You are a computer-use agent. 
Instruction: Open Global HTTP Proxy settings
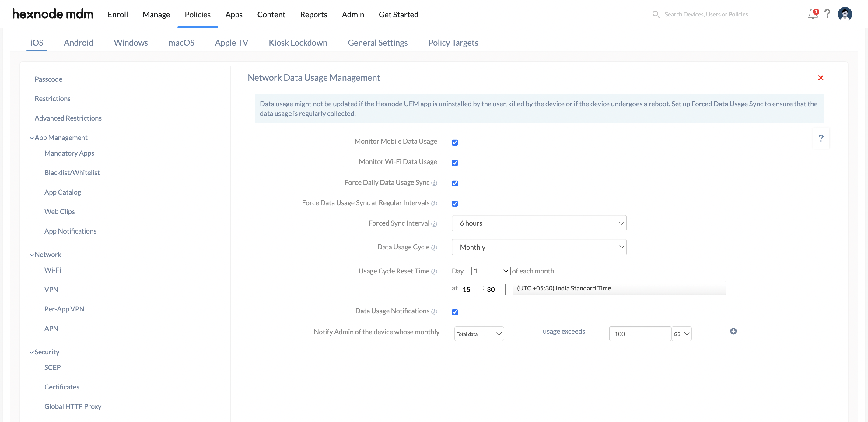[x=73, y=406]
